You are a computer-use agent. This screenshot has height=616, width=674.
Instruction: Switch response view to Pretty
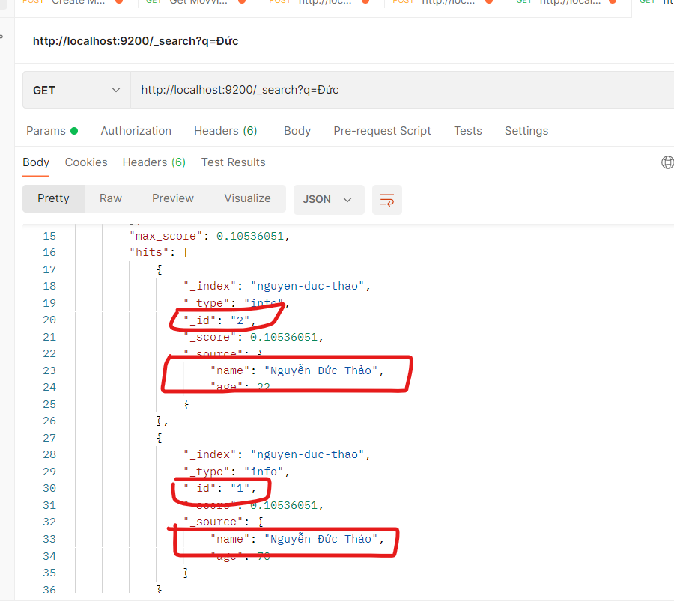click(x=53, y=198)
